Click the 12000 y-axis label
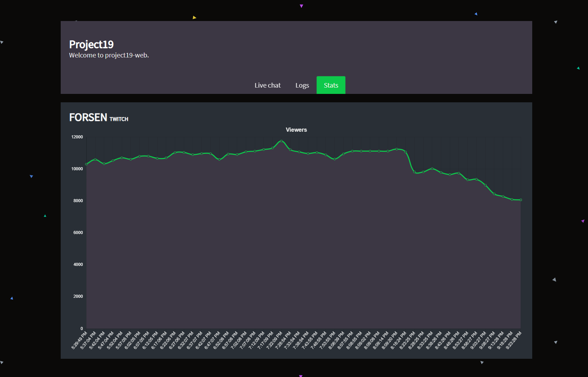Viewport: 588px width, 377px height. click(77, 137)
